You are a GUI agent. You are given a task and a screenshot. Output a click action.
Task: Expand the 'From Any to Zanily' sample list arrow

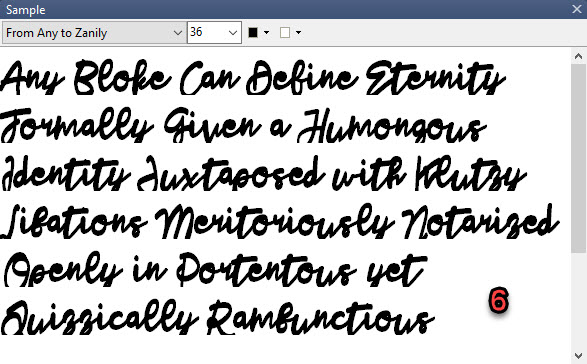pos(178,33)
